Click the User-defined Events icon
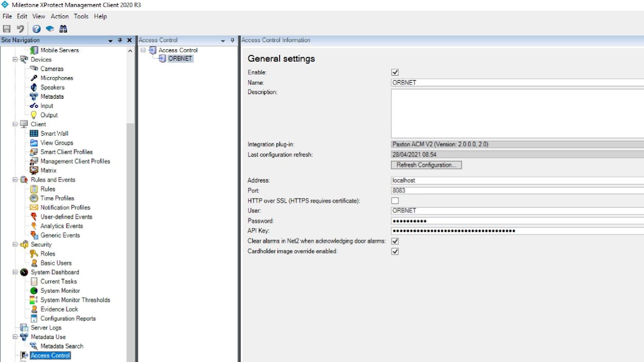 click(x=34, y=217)
